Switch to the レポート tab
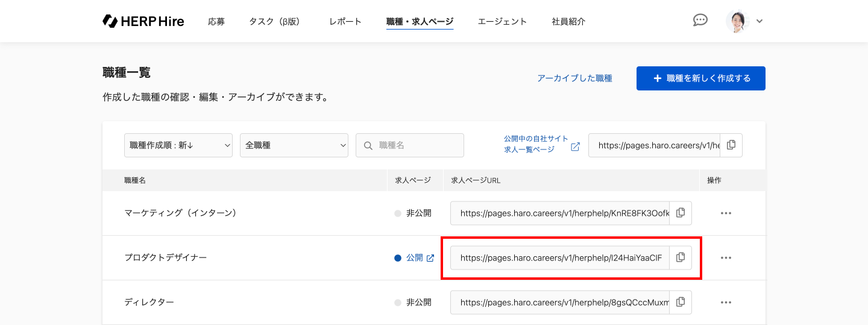The width and height of the screenshot is (868, 325). pos(345,22)
